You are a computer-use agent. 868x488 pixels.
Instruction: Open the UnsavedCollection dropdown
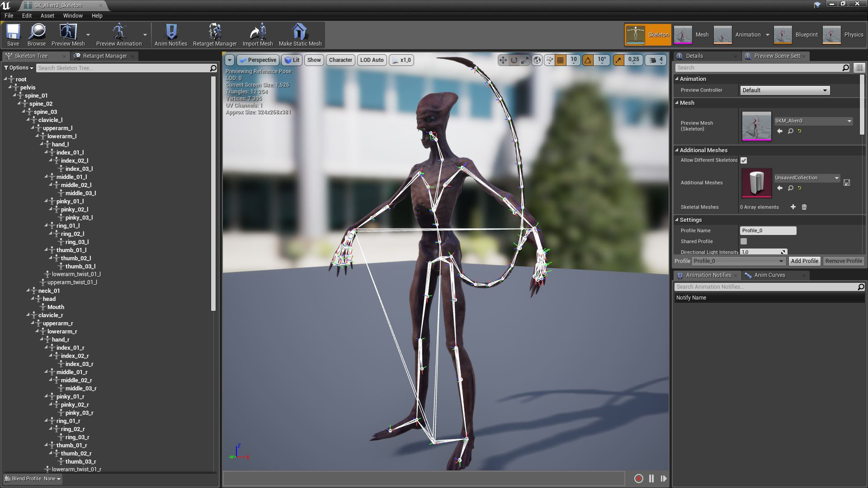[x=807, y=178]
